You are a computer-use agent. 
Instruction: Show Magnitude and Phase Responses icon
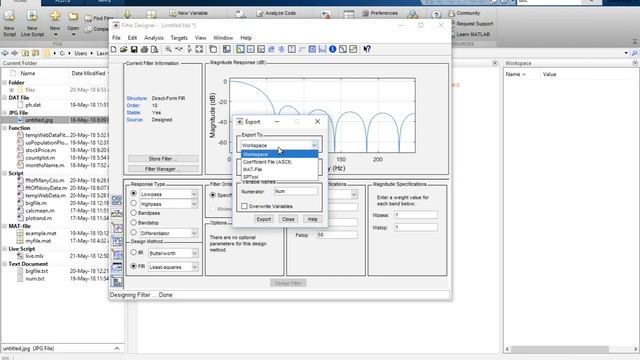coord(261,49)
